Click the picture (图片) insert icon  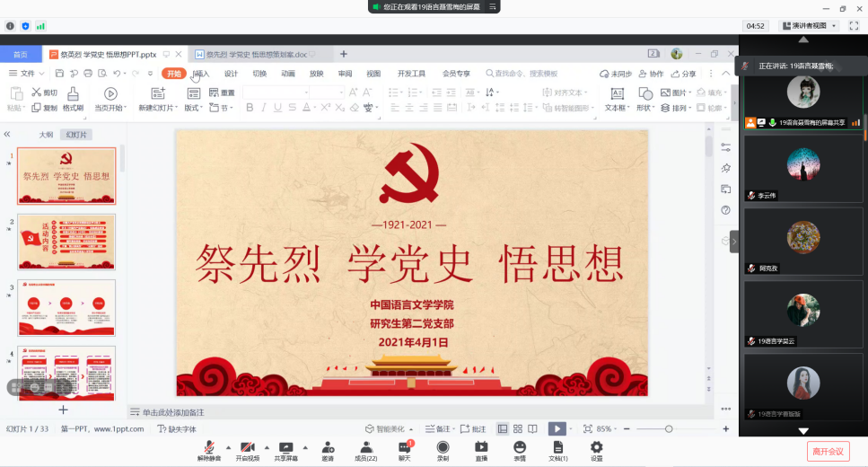[665, 93]
